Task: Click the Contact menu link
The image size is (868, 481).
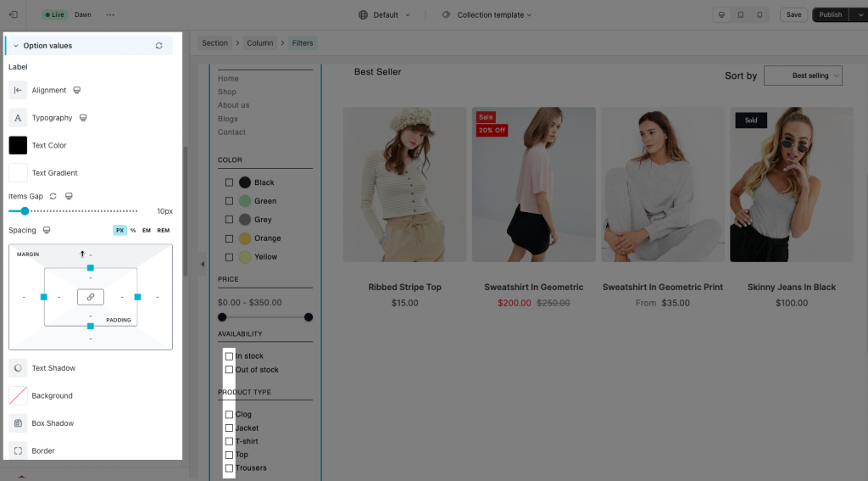Action: [x=231, y=132]
